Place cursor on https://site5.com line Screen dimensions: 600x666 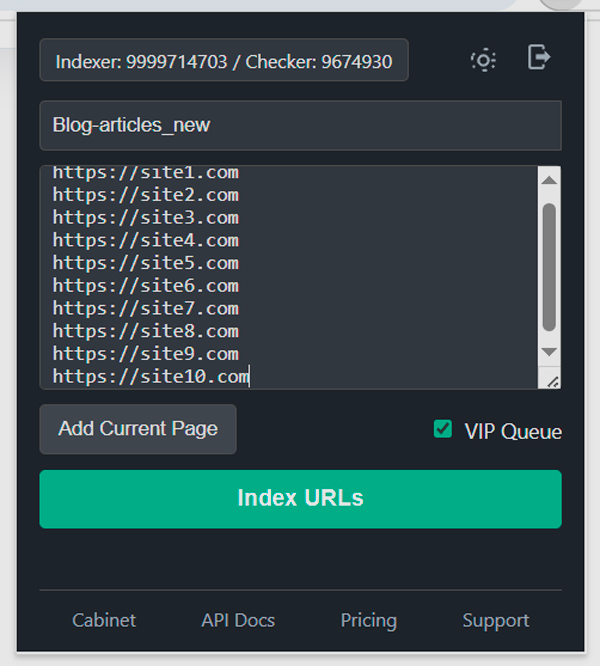(146, 263)
